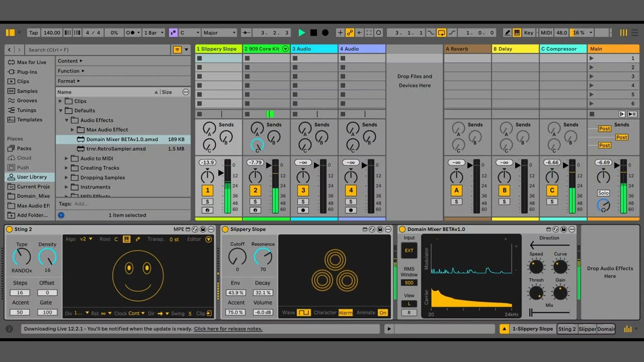This screenshot has width=644, height=362.
Task: Save Sting 2 preset via disk icon
Action: (x=203, y=229)
